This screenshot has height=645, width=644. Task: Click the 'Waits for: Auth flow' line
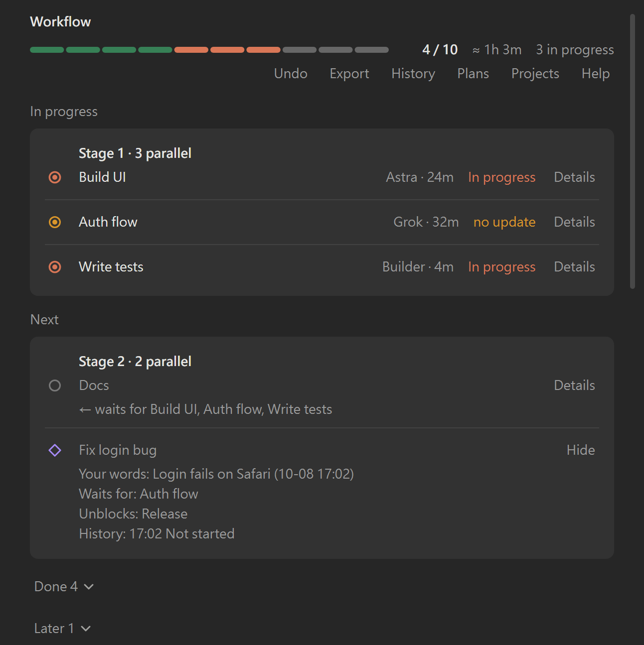139,494
